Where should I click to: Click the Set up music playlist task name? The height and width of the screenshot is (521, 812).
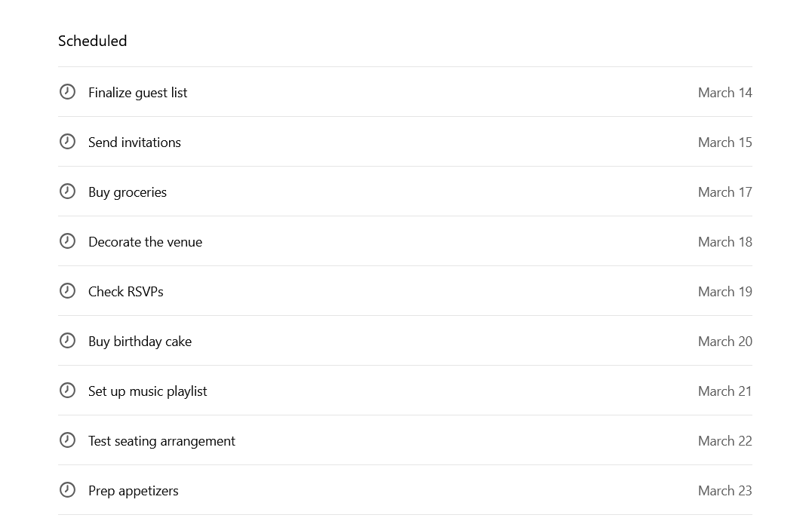(147, 391)
